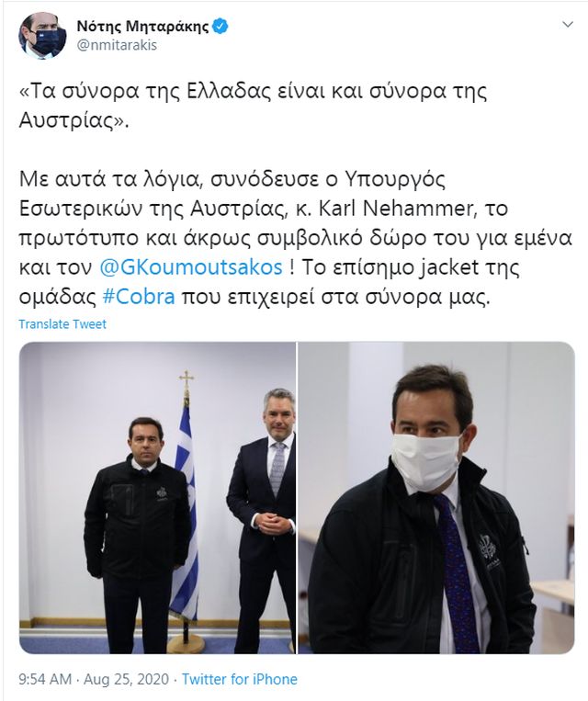Open the #Cobra hashtag
Viewport: 588px width, 701px height.
(139, 297)
